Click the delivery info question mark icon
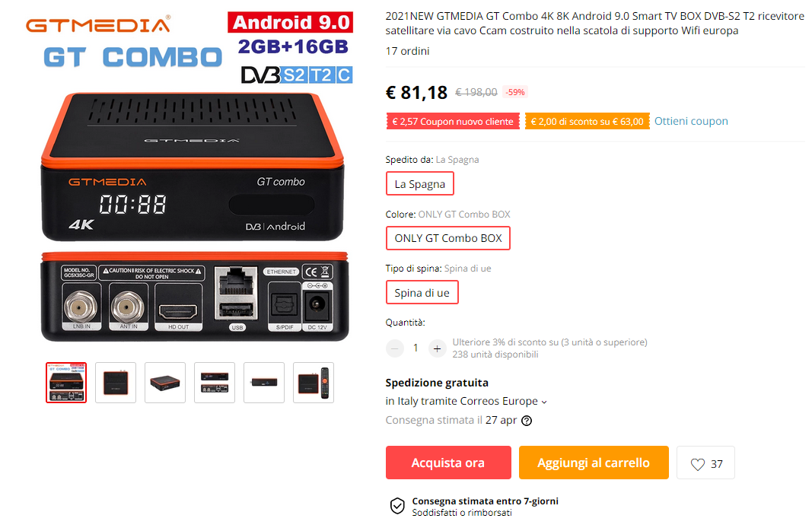The width and height of the screenshot is (812, 531). 526,421
